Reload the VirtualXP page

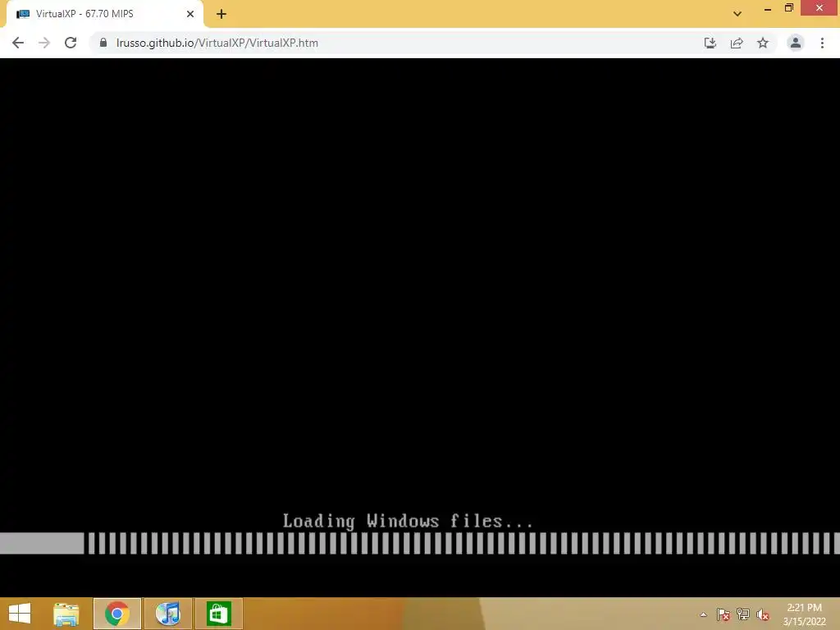71,43
